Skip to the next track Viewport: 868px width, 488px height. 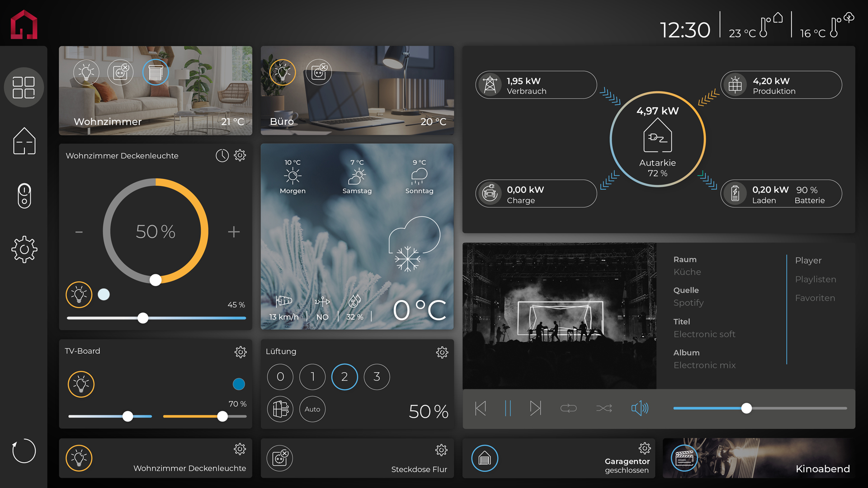(x=536, y=408)
